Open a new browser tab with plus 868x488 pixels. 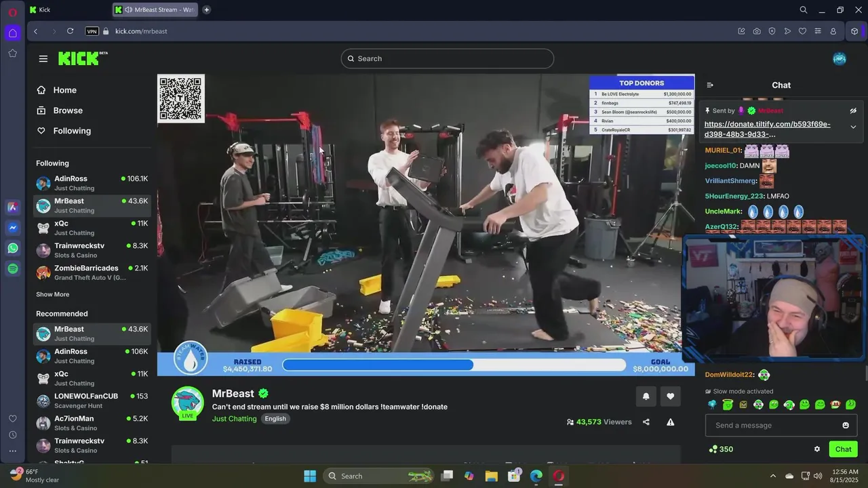[x=206, y=9]
